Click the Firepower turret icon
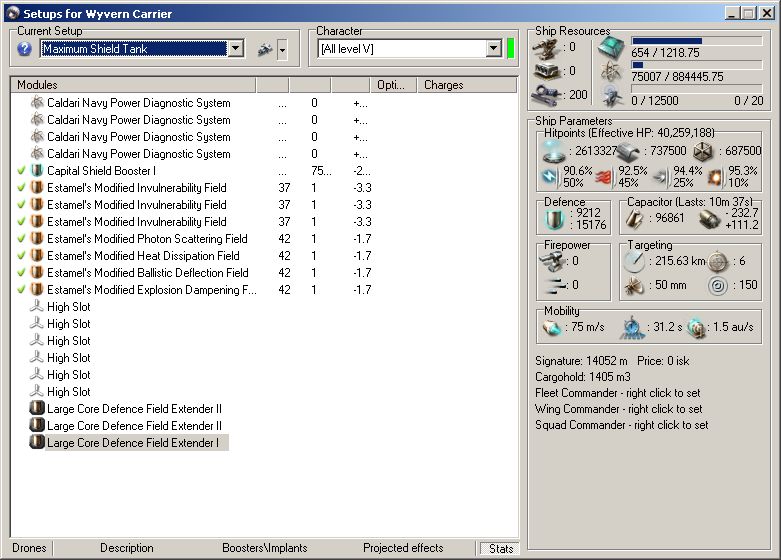Image resolution: width=781 pixels, height=560 pixels. tap(553, 261)
